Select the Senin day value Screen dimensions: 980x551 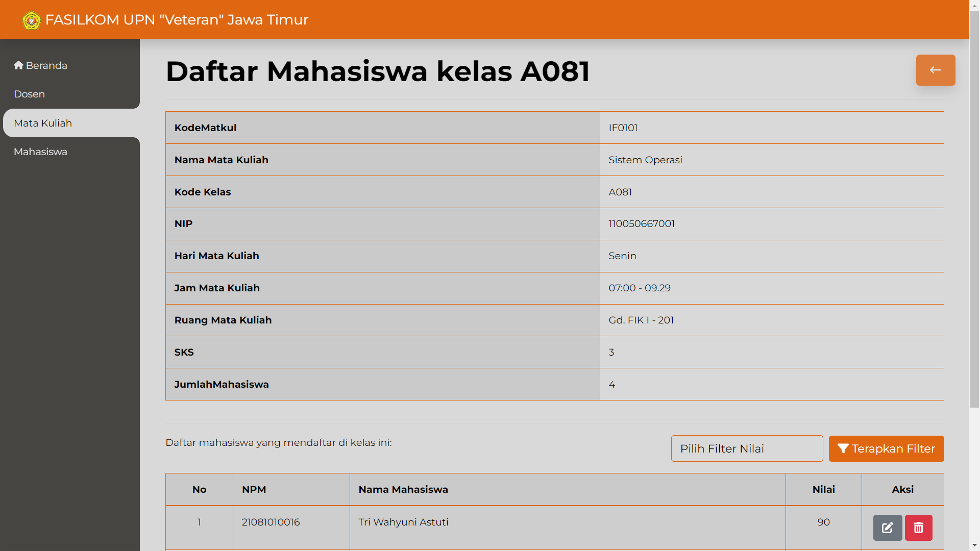pos(622,256)
